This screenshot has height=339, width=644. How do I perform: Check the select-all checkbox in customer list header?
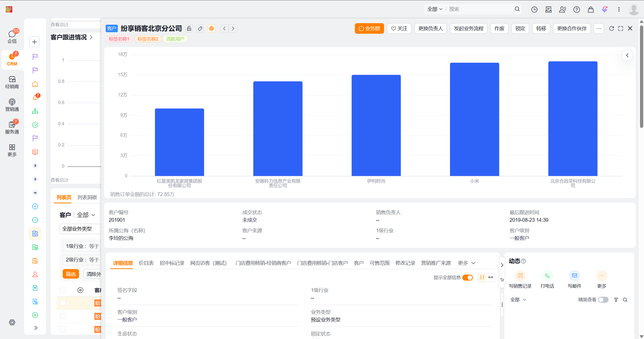(x=63, y=290)
